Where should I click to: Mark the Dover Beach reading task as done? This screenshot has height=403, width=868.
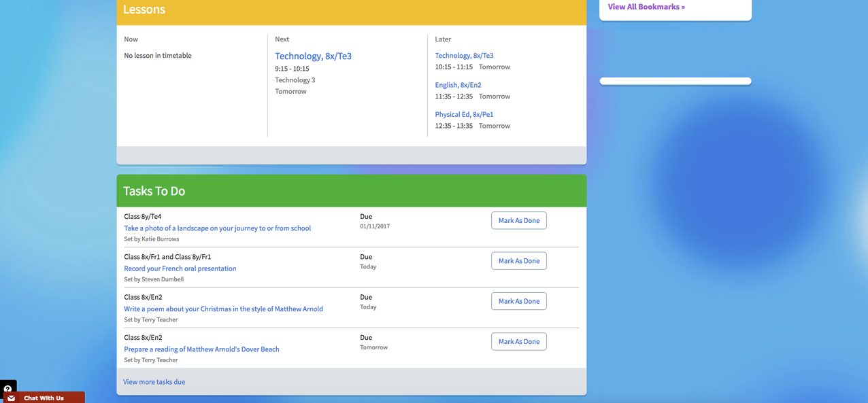point(518,341)
